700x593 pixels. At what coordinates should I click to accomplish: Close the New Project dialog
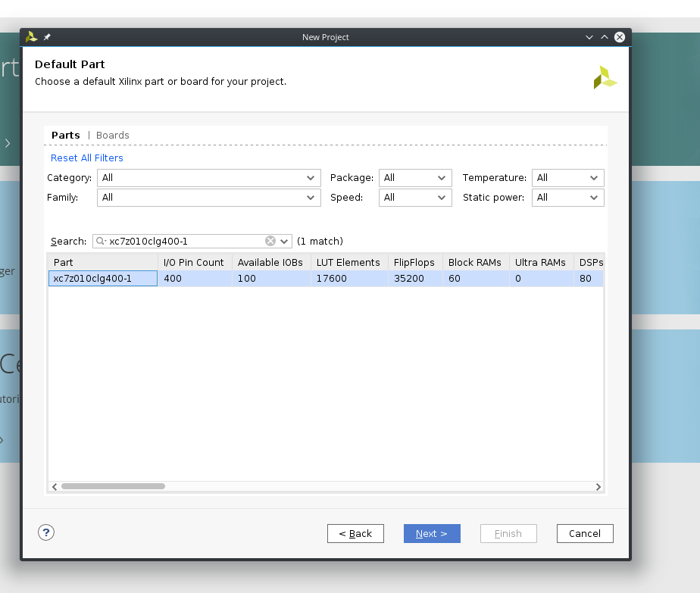620,37
